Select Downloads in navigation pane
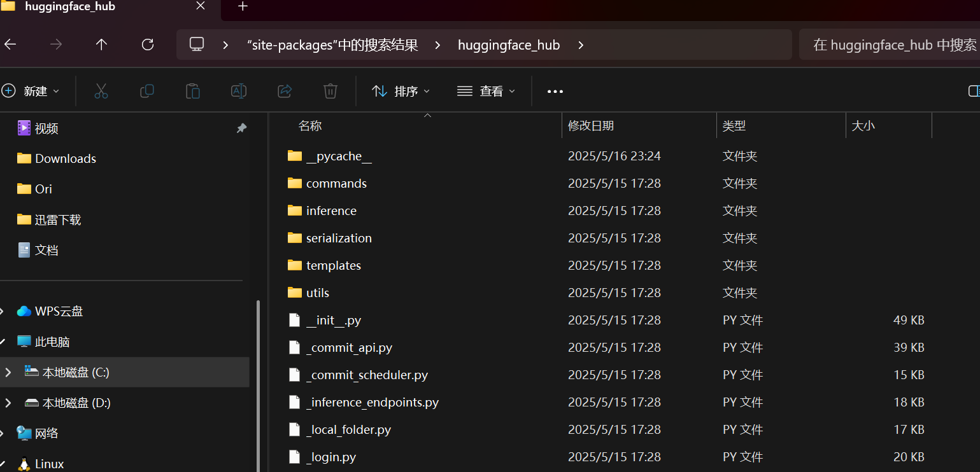 (65, 158)
